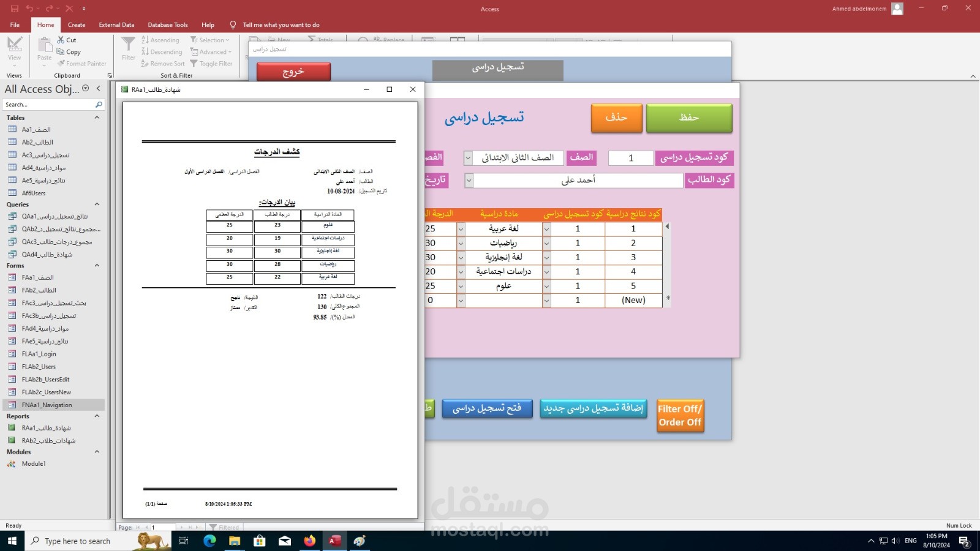Image resolution: width=980 pixels, height=551 pixels.
Task: Open Task View on taskbar
Action: (x=184, y=541)
